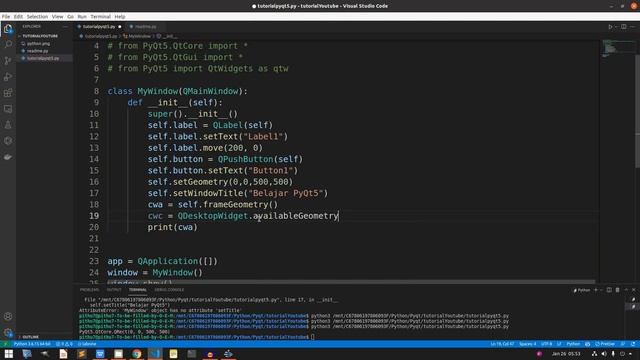This screenshot has height=360, width=640.
Task: Open the Run and Debug view
Action: pyautogui.click(x=8, y=76)
